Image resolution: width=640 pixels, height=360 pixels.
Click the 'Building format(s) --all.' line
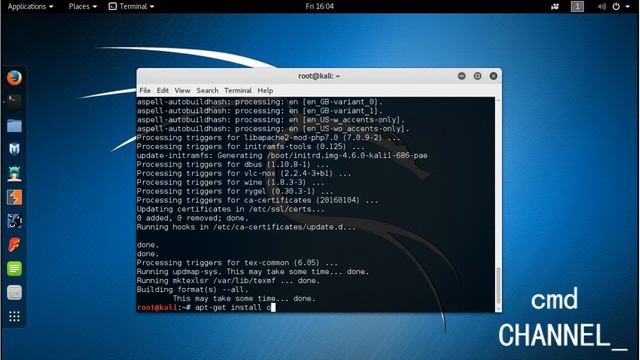(193, 289)
